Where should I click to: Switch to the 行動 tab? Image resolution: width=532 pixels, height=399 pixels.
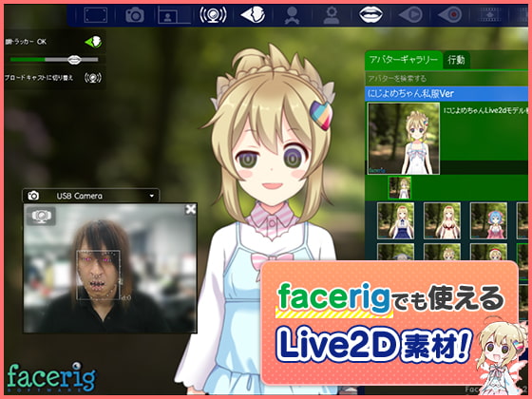click(456, 60)
